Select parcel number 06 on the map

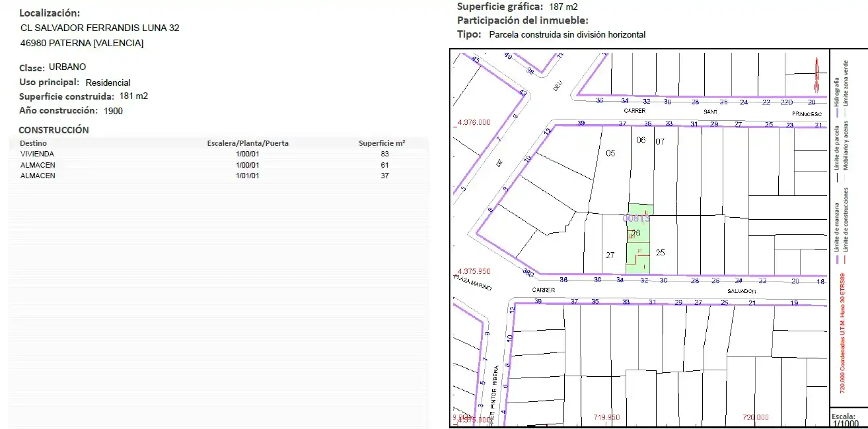(x=641, y=140)
